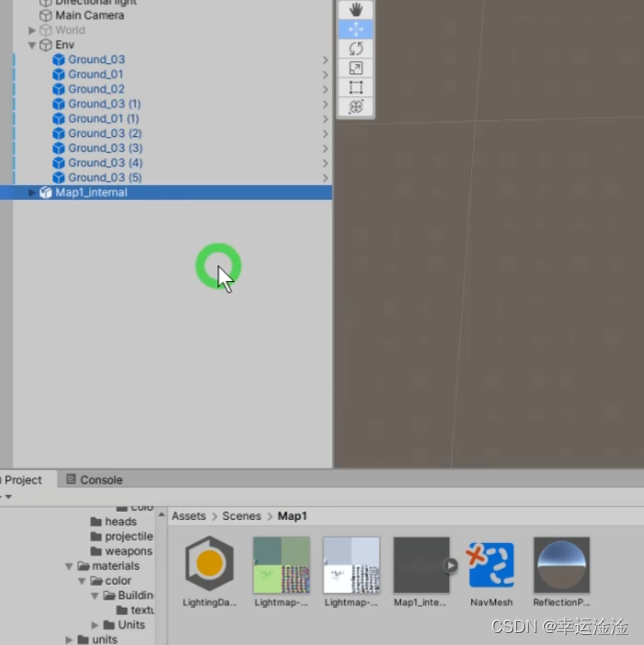Expand the Map1_internal hierarchy item
This screenshot has width=644, height=645.
32,193
